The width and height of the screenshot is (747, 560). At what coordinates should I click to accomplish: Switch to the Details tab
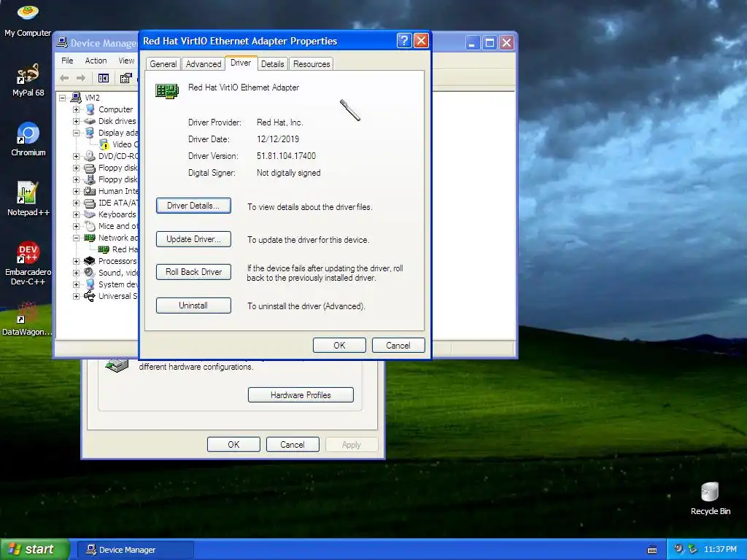coord(273,64)
